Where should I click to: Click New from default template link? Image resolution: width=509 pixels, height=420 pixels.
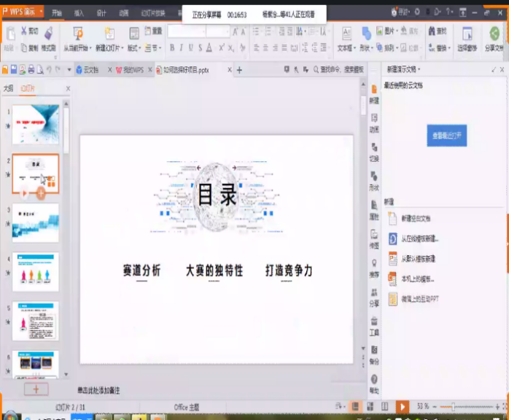click(418, 259)
